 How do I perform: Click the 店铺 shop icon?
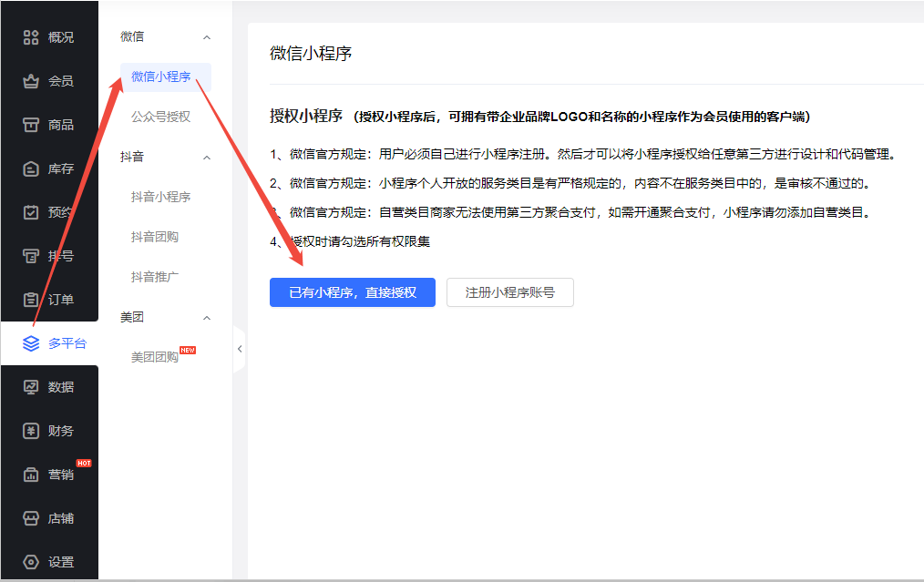pyautogui.click(x=31, y=518)
